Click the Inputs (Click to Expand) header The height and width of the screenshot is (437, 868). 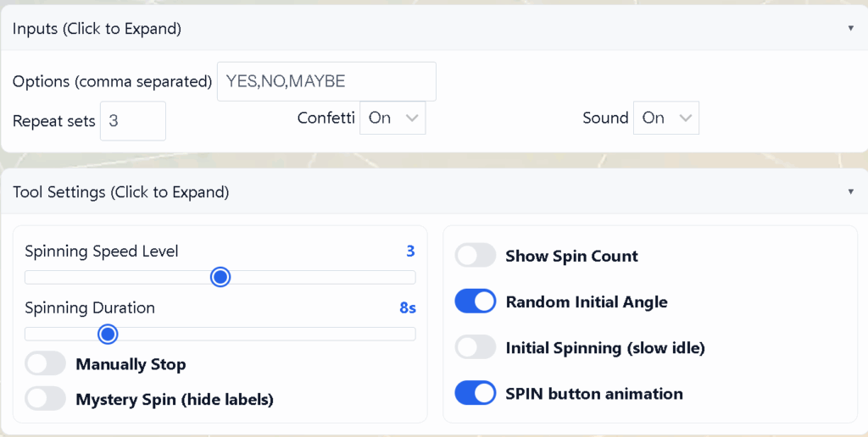click(x=97, y=29)
